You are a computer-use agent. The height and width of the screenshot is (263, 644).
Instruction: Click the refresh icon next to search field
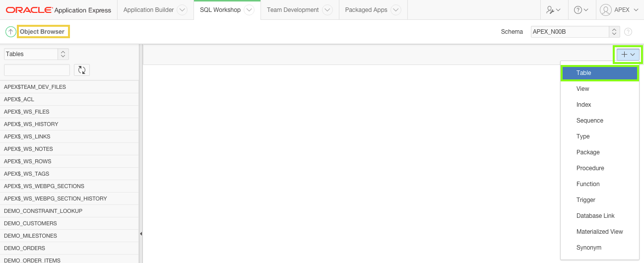pos(82,70)
